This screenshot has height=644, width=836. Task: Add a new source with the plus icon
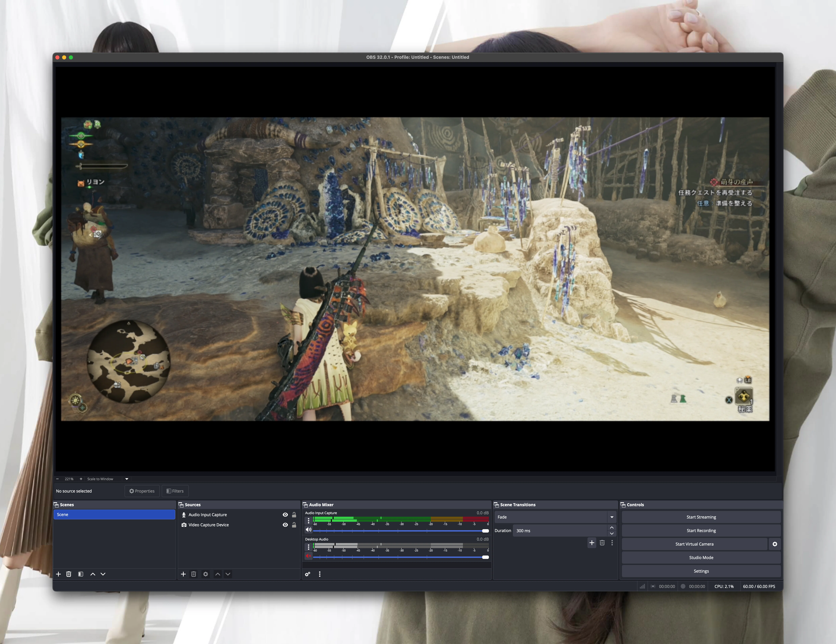[x=183, y=574]
